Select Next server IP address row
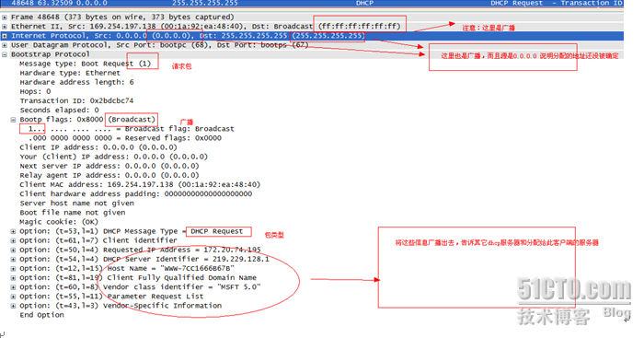Image resolution: width=644 pixels, height=338 pixels. click(109, 166)
